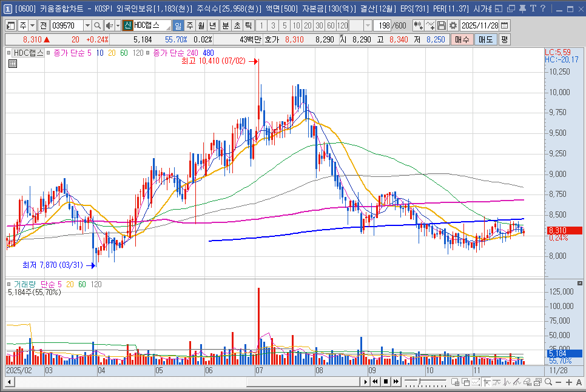Select interval preset 120
This screenshot has width=586, height=392.
[x=342, y=25]
